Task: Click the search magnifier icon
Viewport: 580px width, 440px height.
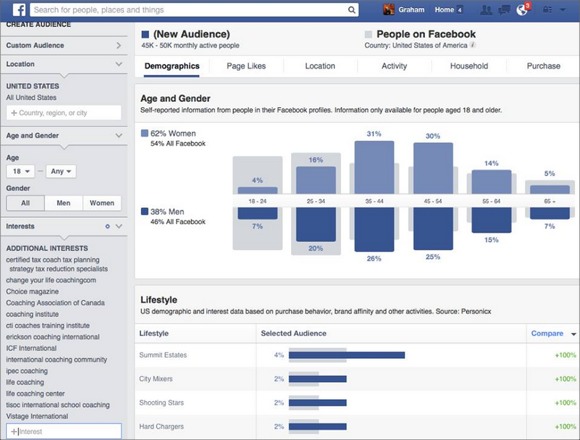Action: point(351,10)
